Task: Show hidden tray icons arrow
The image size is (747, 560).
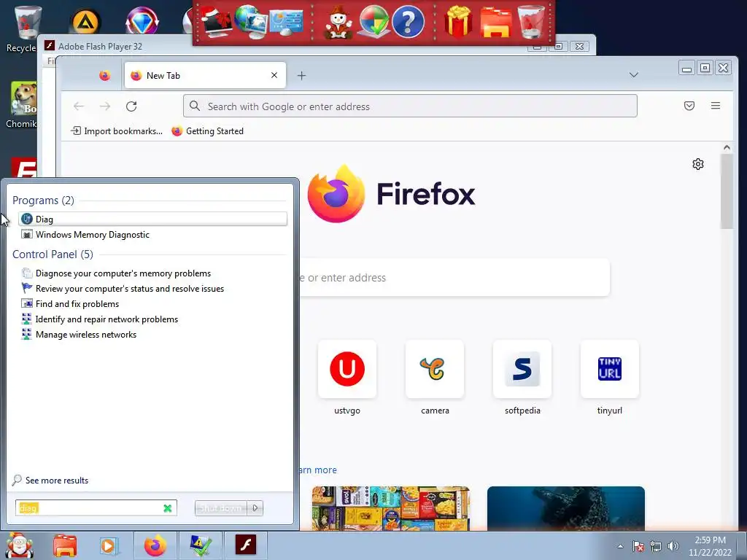Action: (x=620, y=546)
